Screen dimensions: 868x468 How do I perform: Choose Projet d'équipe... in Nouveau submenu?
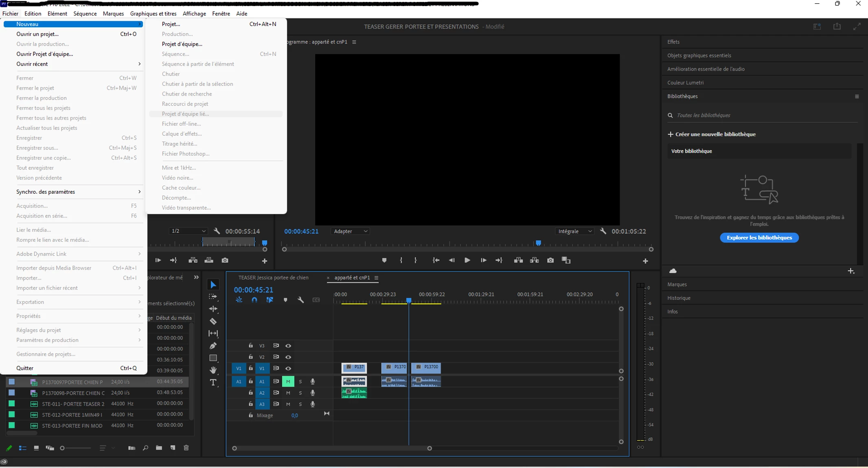click(x=182, y=44)
